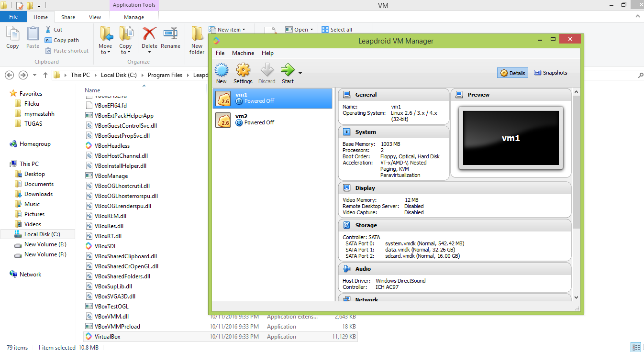Open File tab in Explorer ribbon
Viewport: 644px width, 352px height.
point(13,17)
